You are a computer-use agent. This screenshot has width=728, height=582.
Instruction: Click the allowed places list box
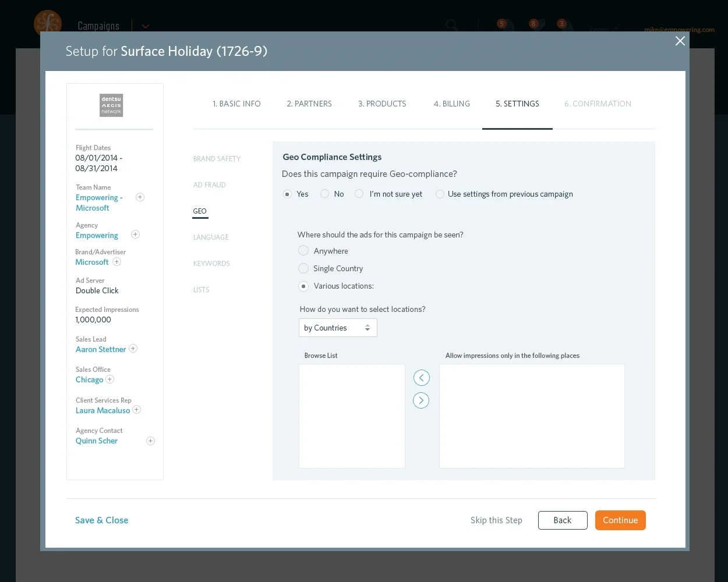(532, 416)
